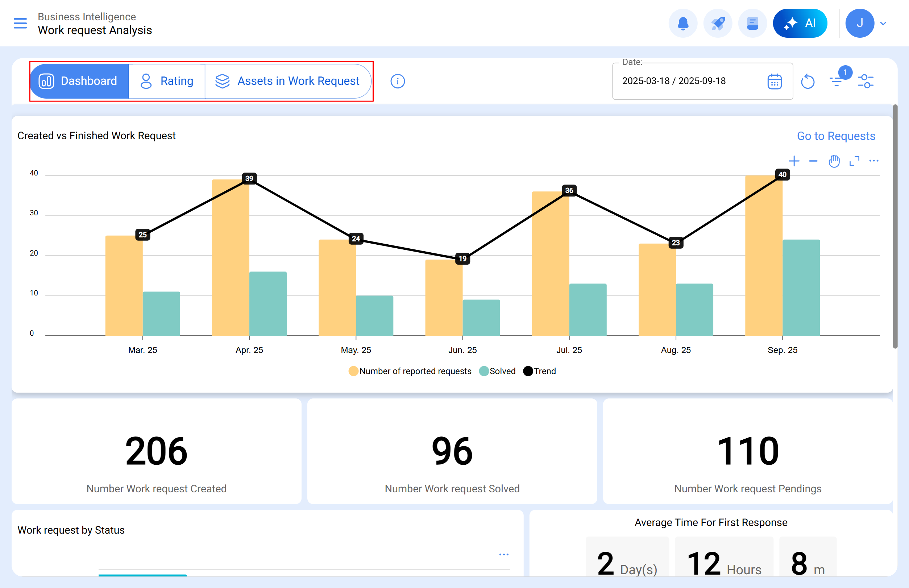Open Work request by Status options menu

click(x=503, y=554)
